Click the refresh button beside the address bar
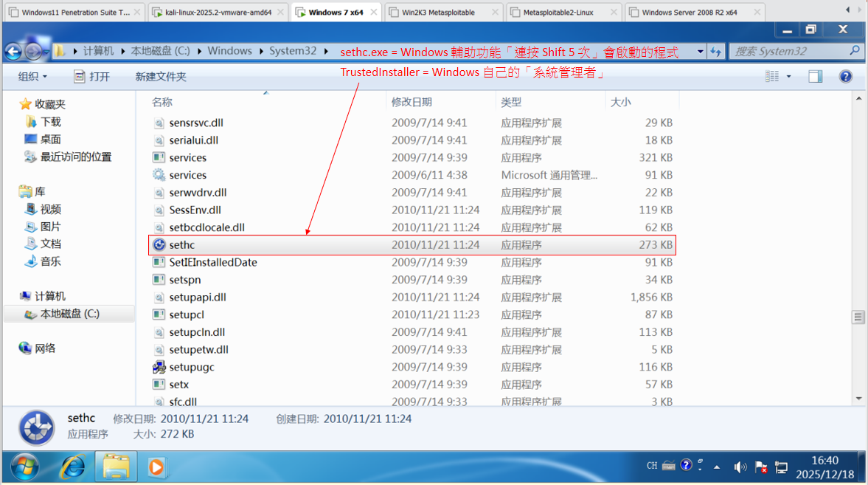Image resolution: width=868 pixels, height=485 pixels. coord(716,52)
